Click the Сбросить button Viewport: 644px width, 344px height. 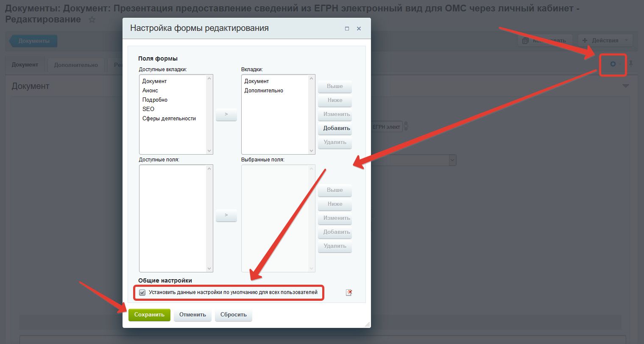pos(233,315)
